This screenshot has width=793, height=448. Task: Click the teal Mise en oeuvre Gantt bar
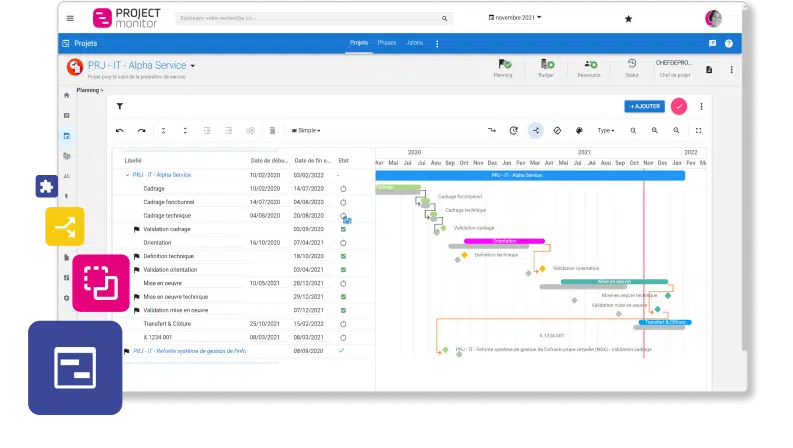[614, 282]
